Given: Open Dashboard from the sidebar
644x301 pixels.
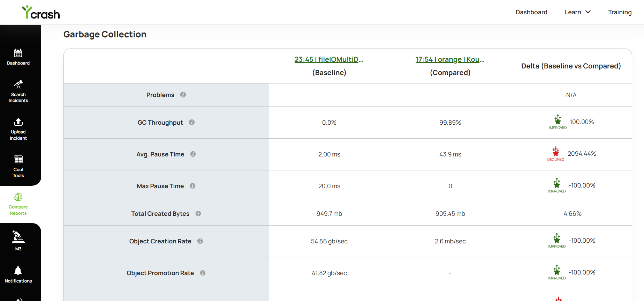Looking at the screenshot, I should 18,57.
